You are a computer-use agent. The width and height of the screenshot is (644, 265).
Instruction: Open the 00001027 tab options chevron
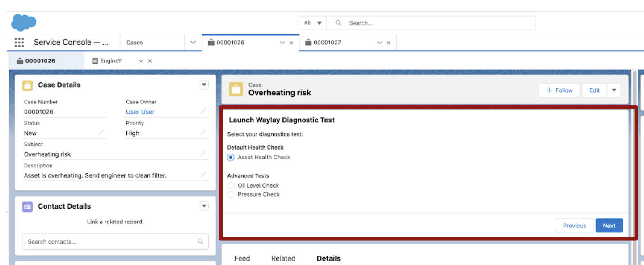click(379, 43)
